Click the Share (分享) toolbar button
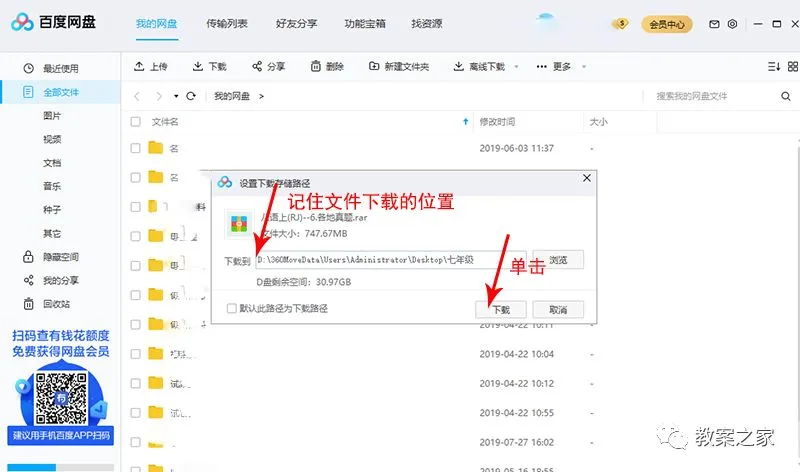 pyautogui.click(x=268, y=66)
